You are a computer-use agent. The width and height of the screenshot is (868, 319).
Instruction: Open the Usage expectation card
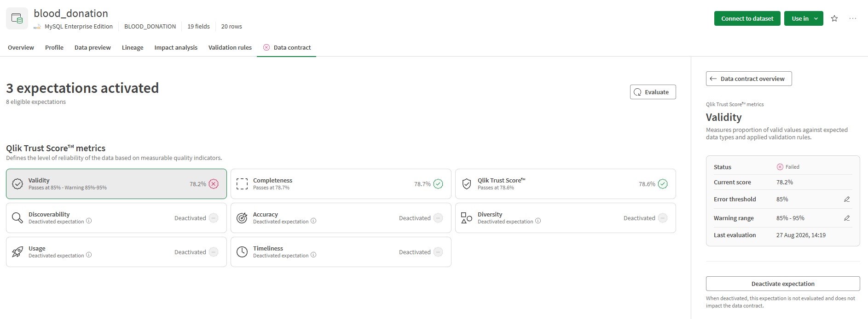coord(116,252)
